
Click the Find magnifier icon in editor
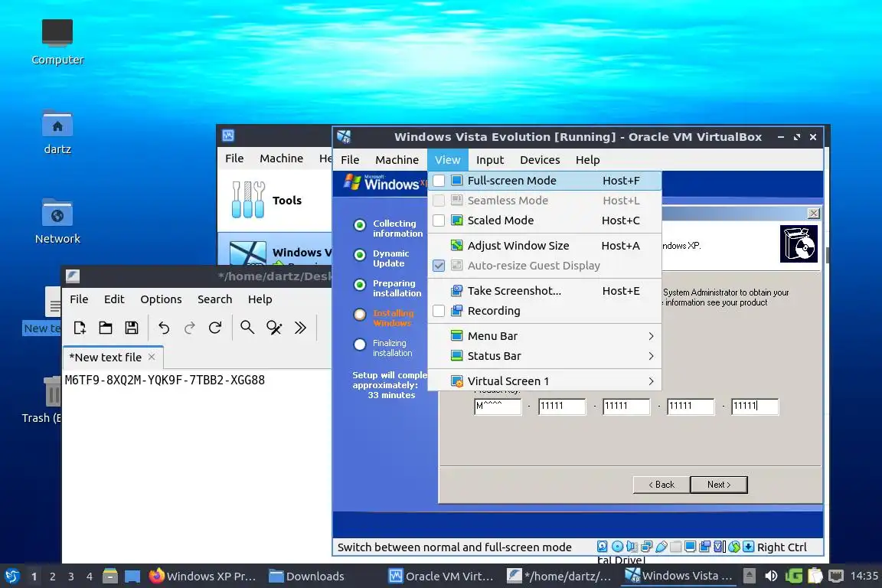(247, 328)
